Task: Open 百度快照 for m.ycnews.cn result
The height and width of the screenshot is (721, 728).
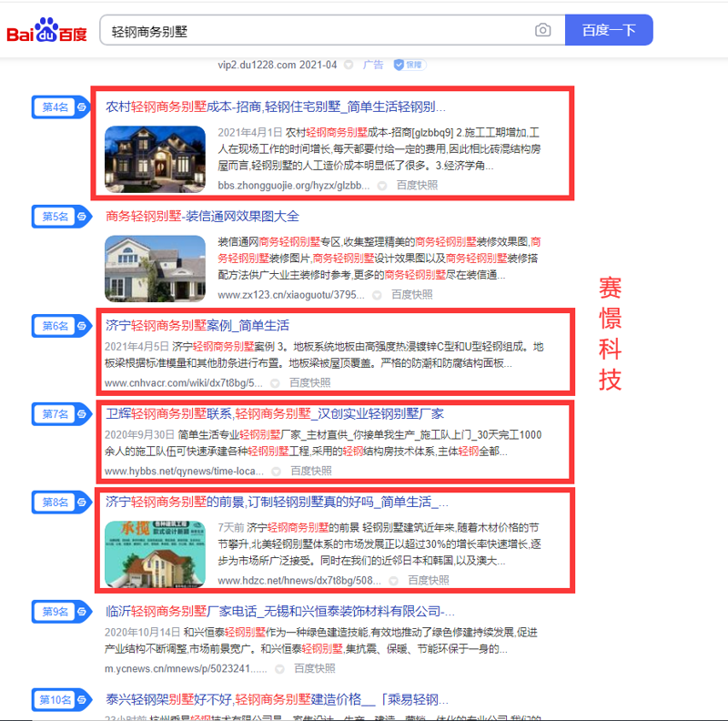Action: pyautogui.click(x=314, y=668)
